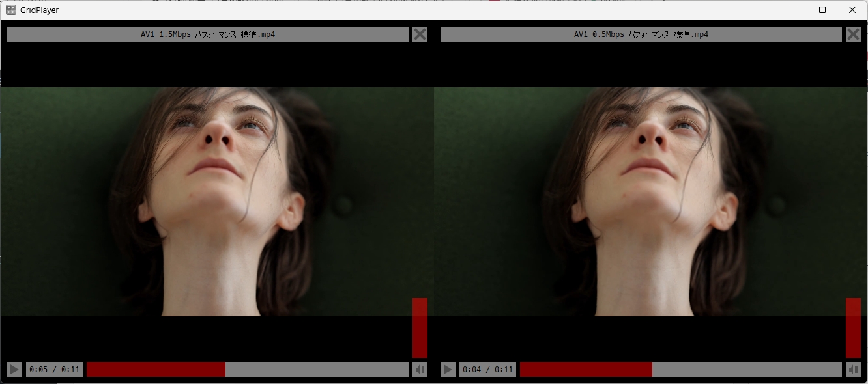Screen dimensions: 868x384
Task: Play the AV1 1.5Mbps video
Action: pyautogui.click(x=14, y=370)
